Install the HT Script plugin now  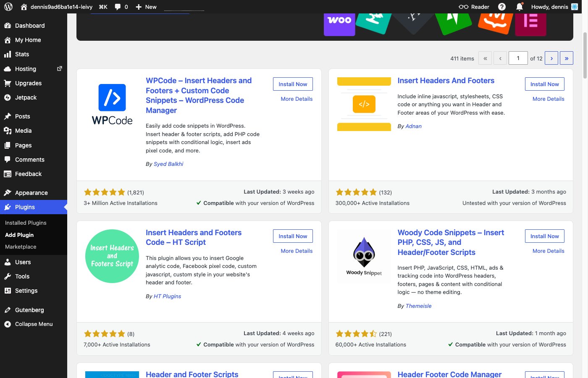coord(293,236)
